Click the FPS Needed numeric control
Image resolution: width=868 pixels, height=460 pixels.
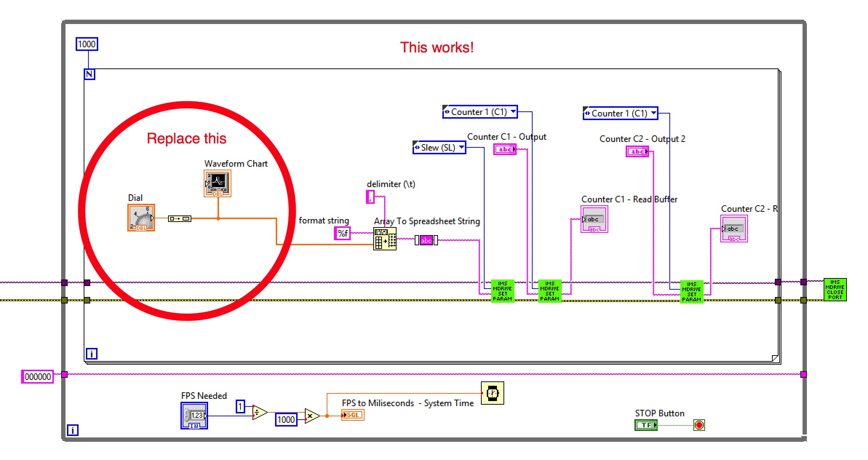pyautogui.click(x=194, y=416)
